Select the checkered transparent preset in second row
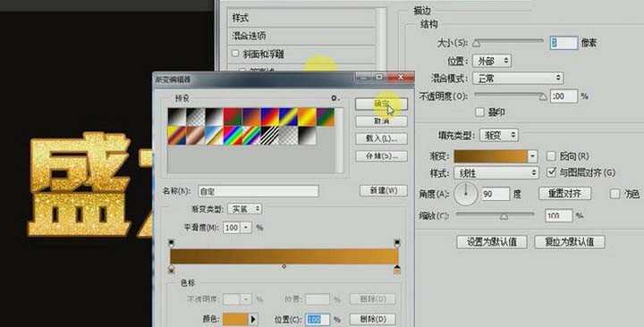Image resolution: width=644 pixels, height=327 pixels. [288, 136]
